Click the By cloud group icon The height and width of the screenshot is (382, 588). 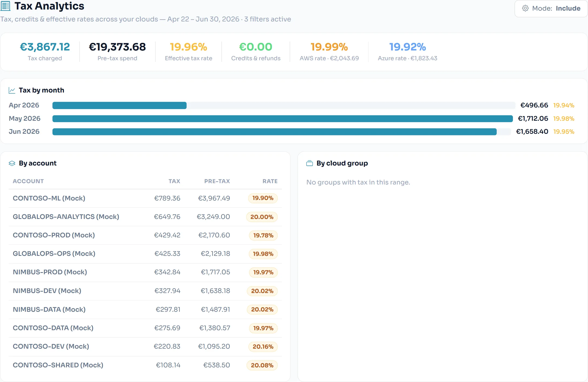coord(310,163)
